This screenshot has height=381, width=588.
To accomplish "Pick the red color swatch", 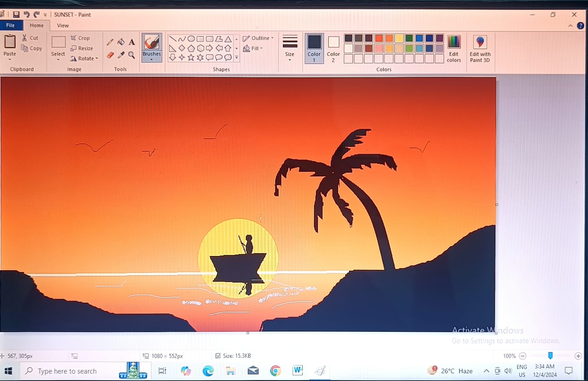I will (379, 38).
